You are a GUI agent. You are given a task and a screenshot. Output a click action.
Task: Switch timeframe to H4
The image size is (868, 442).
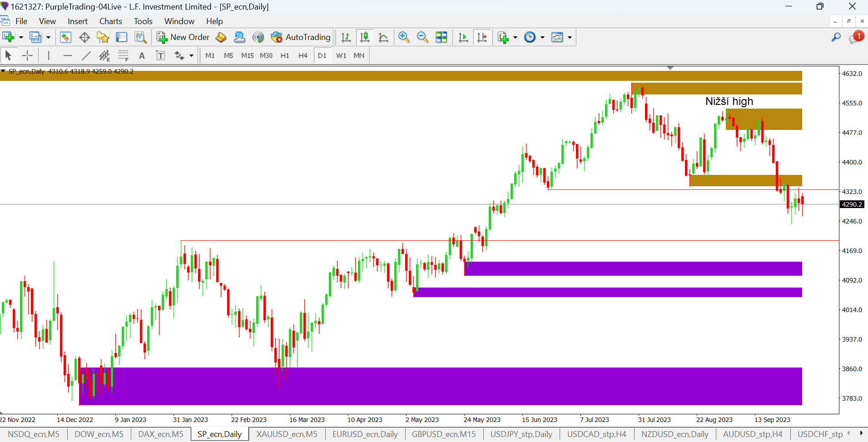tap(303, 55)
